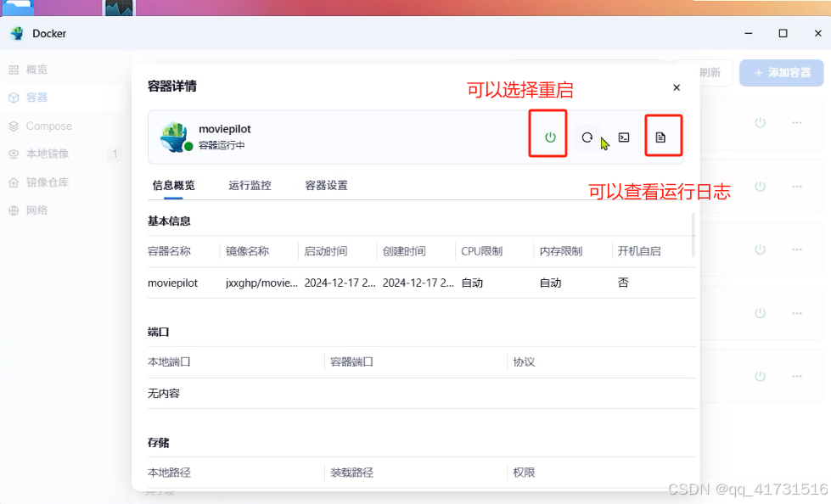Maximize the Docker window

coord(783,33)
